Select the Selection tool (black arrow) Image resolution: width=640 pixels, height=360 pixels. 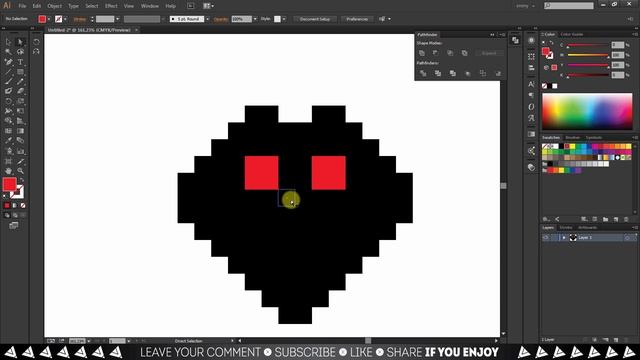point(8,42)
